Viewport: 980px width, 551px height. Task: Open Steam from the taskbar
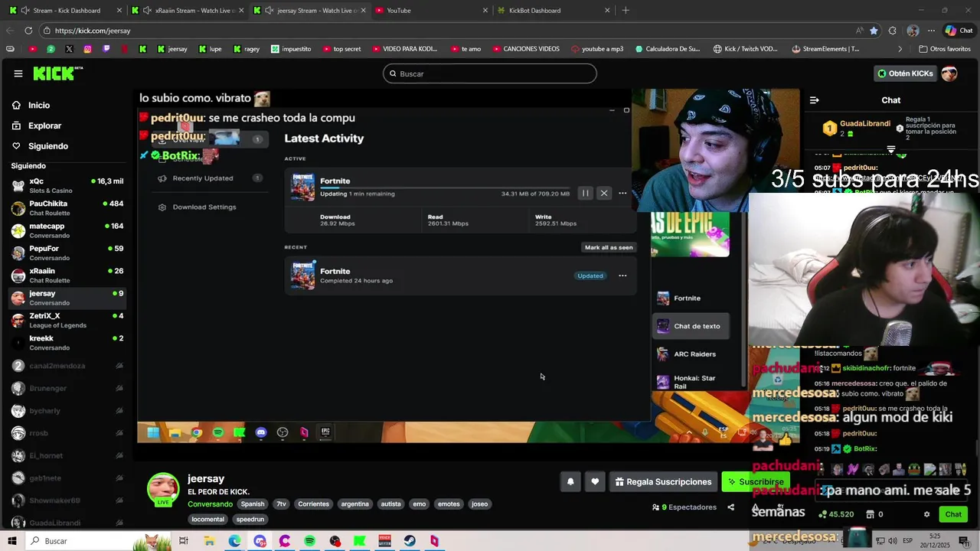410,541
